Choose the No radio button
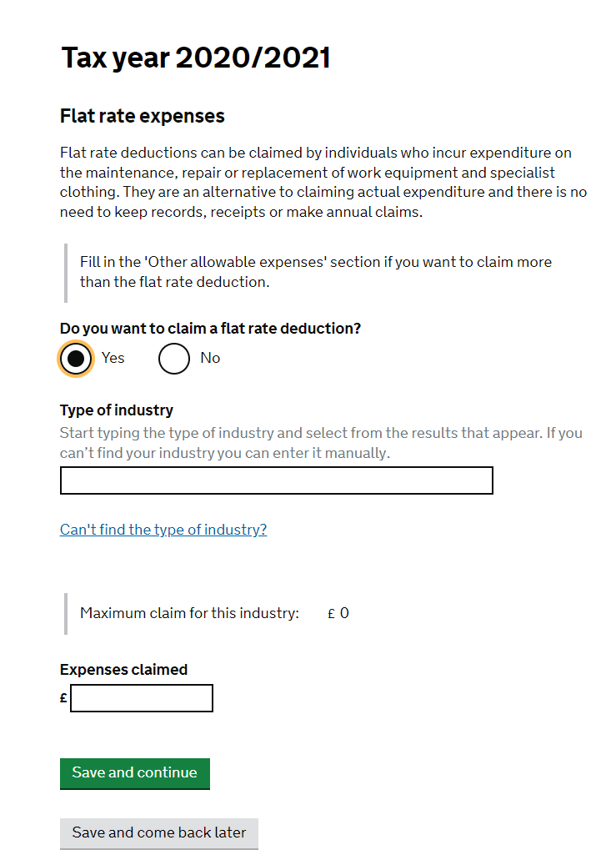616x865 pixels. (174, 359)
